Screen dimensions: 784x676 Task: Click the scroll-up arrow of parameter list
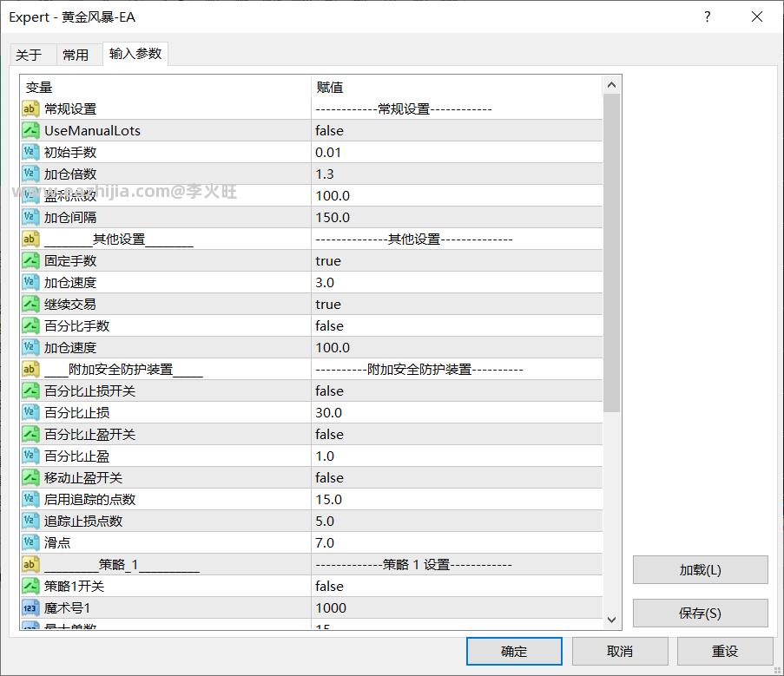611,85
